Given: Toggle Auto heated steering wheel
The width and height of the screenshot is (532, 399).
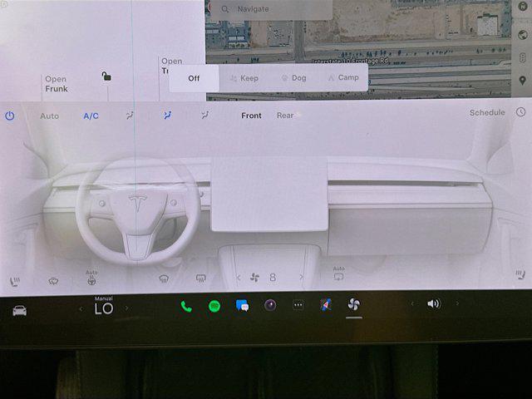Looking at the screenshot, I should [x=91, y=278].
